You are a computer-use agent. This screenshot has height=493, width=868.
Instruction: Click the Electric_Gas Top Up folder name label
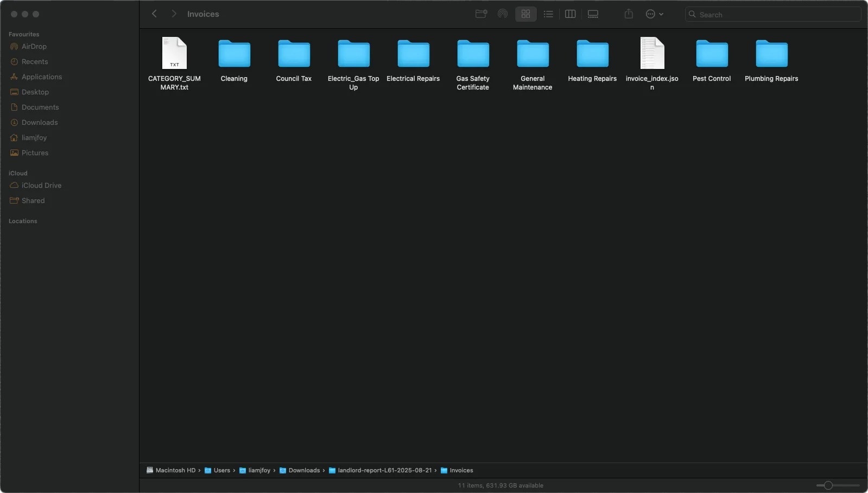[x=353, y=83]
